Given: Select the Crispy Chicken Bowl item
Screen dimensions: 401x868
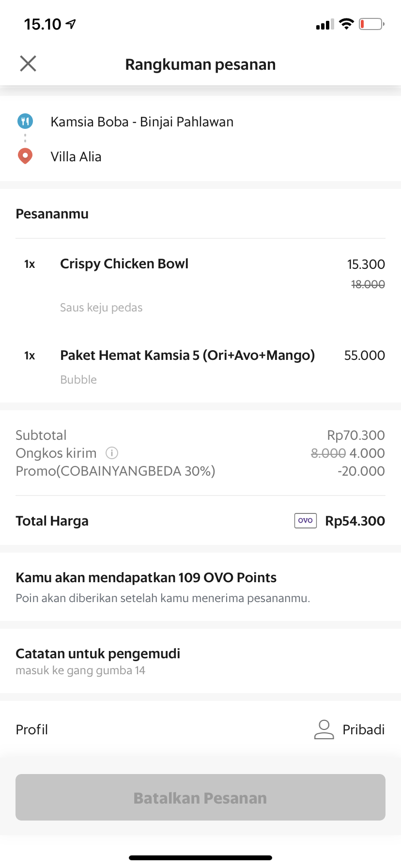Looking at the screenshot, I should click(x=124, y=264).
